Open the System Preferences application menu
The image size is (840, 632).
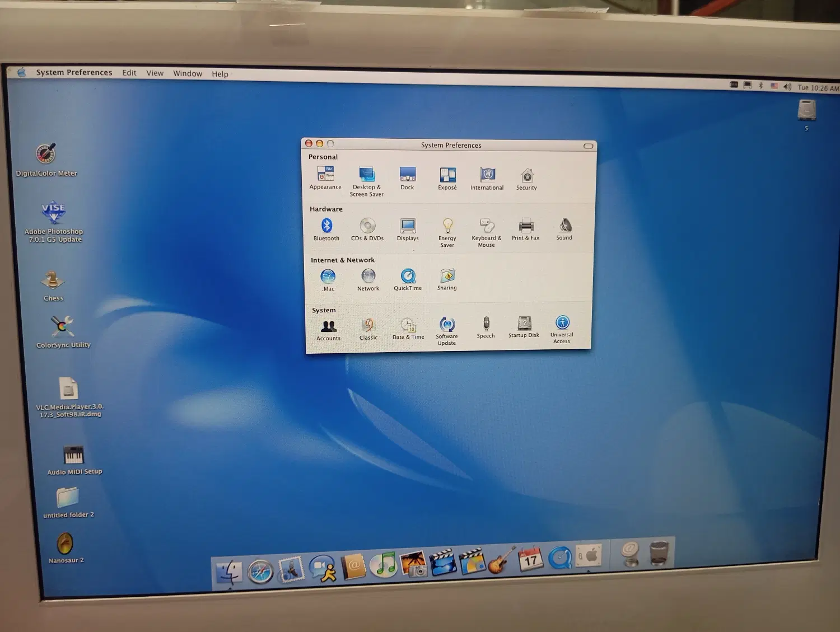point(74,72)
